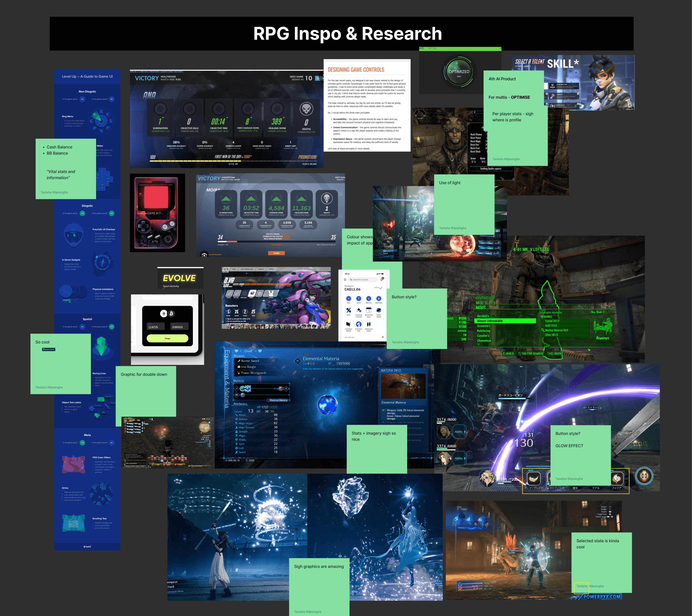
Task: Tap the Send up-arrow icon
Action: pyautogui.click(x=359, y=299)
